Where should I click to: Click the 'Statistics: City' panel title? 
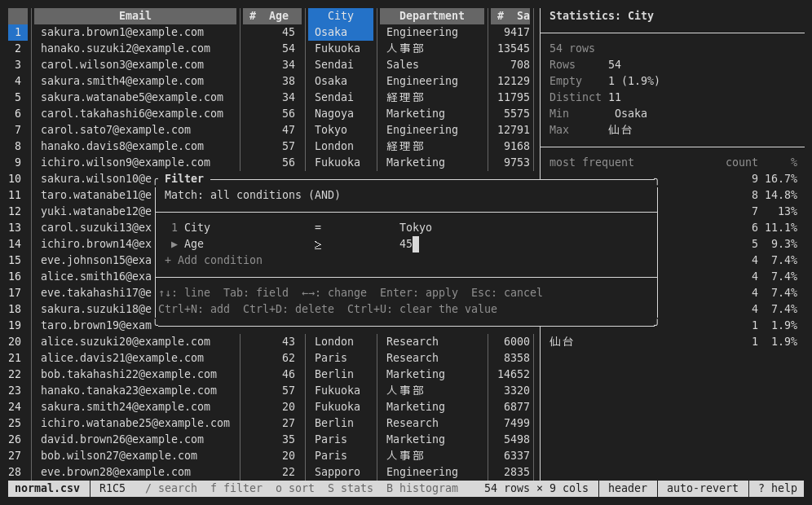(601, 16)
